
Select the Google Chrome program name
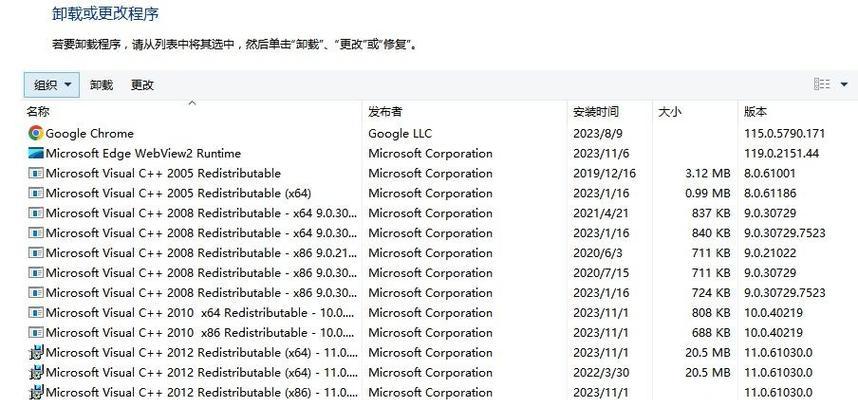90,134
